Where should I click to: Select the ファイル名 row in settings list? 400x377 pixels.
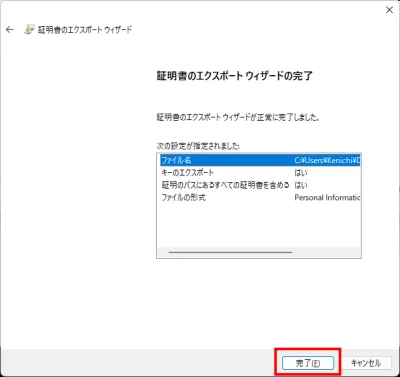(259, 160)
